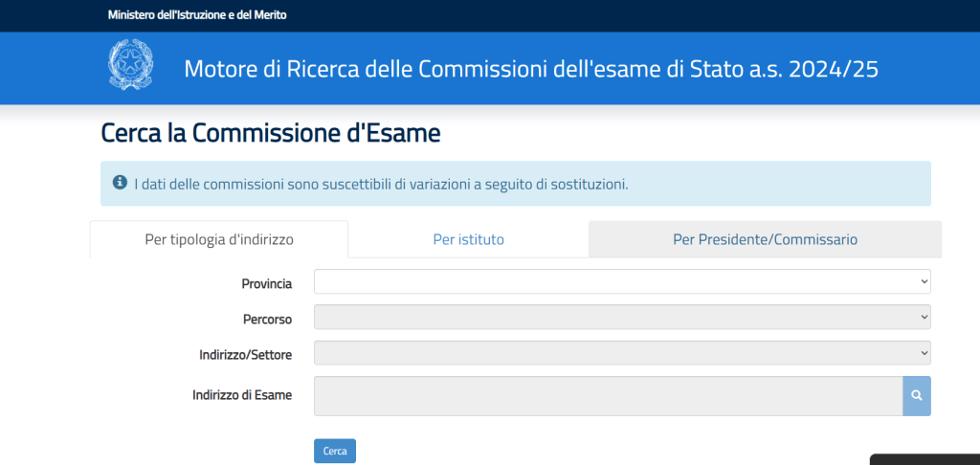980x465 pixels.
Task: Click the Indirizzo di Esame label
Action: [x=241, y=394]
